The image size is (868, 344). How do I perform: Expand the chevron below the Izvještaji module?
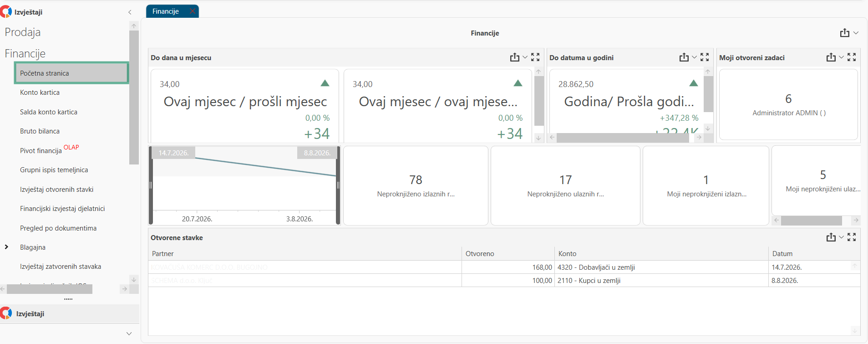129,334
